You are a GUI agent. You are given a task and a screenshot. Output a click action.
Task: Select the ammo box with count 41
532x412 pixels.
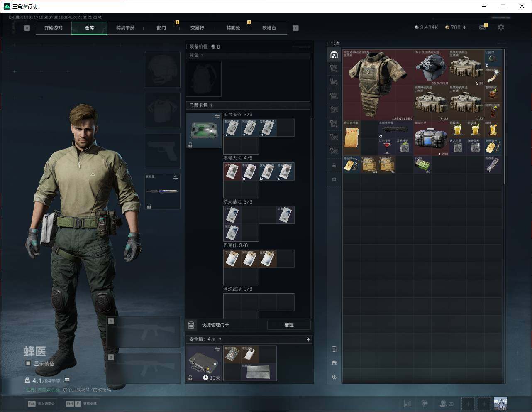387,165
